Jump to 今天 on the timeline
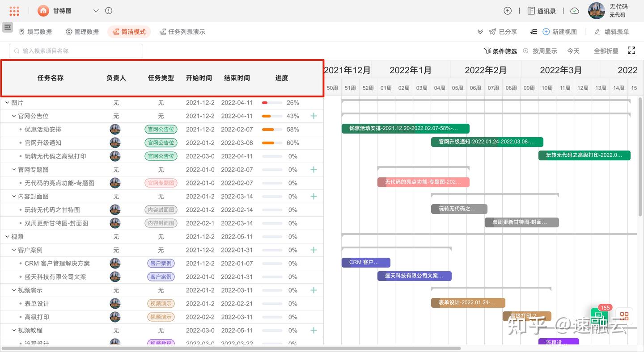Image resolution: width=644 pixels, height=352 pixels. point(573,51)
